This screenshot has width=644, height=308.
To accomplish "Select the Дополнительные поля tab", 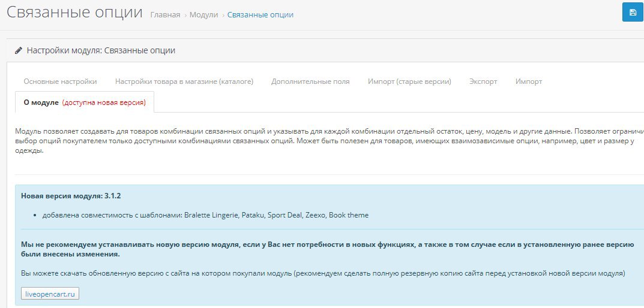I will pyautogui.click(x=310, y=81).
